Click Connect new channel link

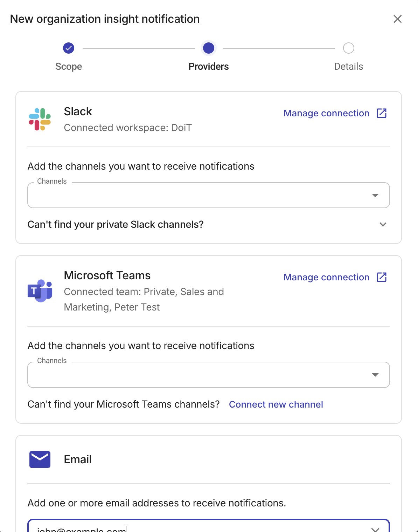276,404
